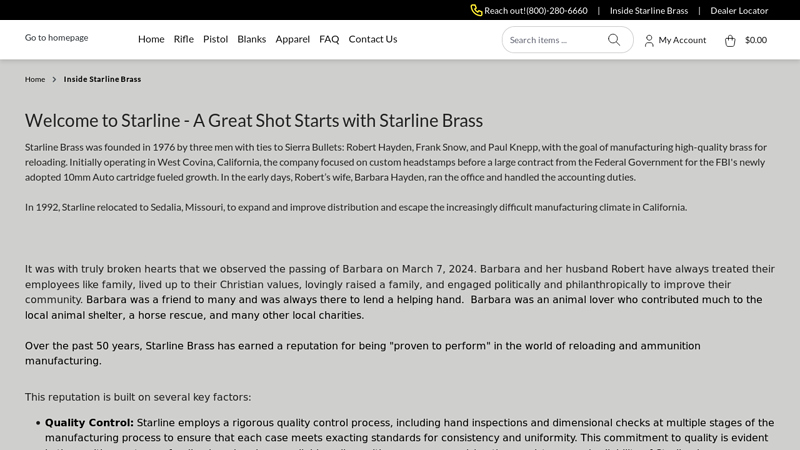Click the yellow phone icon
The height and width of the screenshot is (450, 800).
476,10
